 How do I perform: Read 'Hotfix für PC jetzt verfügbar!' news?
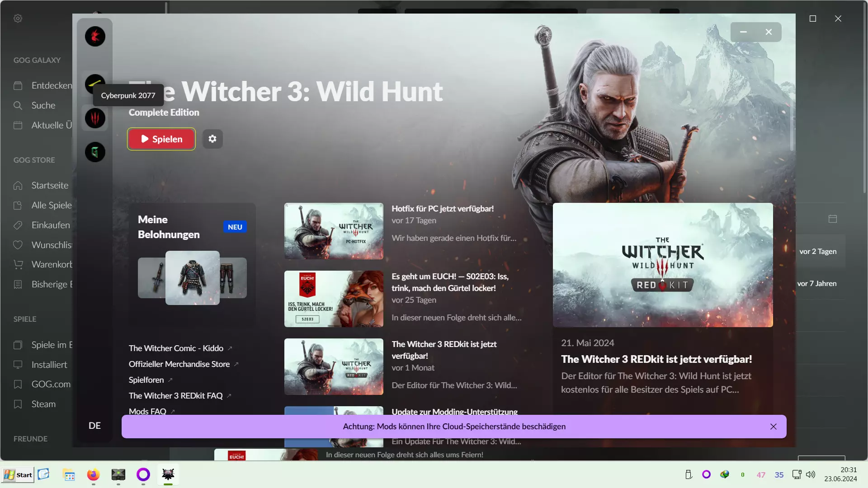(443, 209)
